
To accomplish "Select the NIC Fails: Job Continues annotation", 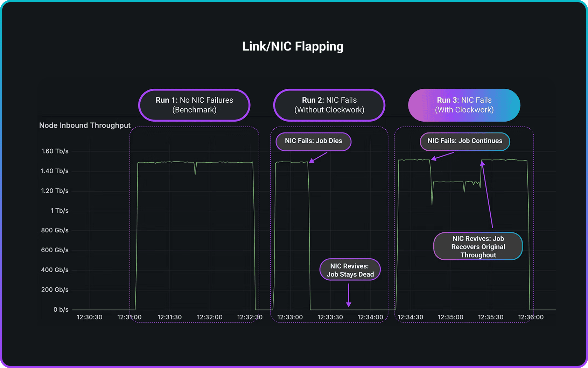I will pos(464,141).
